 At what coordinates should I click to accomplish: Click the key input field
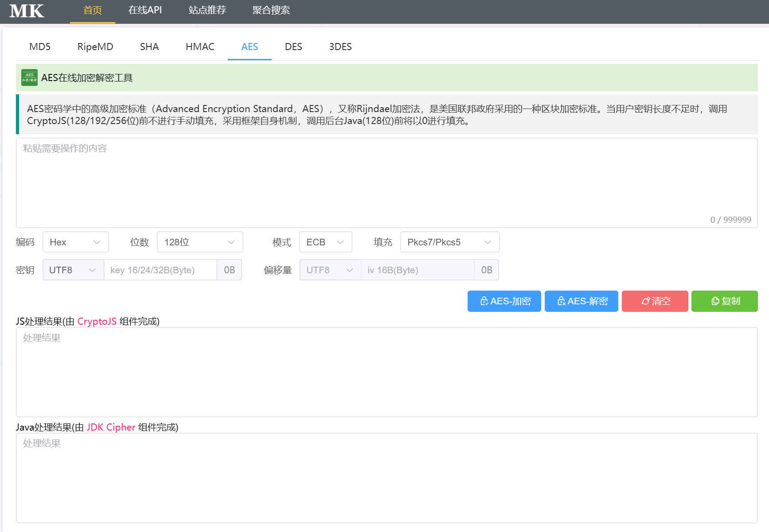[x=160, y=270]
